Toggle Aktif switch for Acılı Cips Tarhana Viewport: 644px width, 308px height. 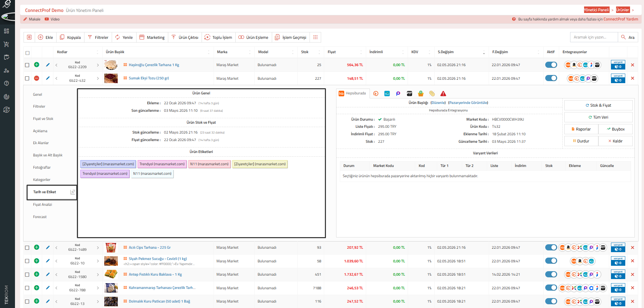pyautogui.click(x=551, y=247)
